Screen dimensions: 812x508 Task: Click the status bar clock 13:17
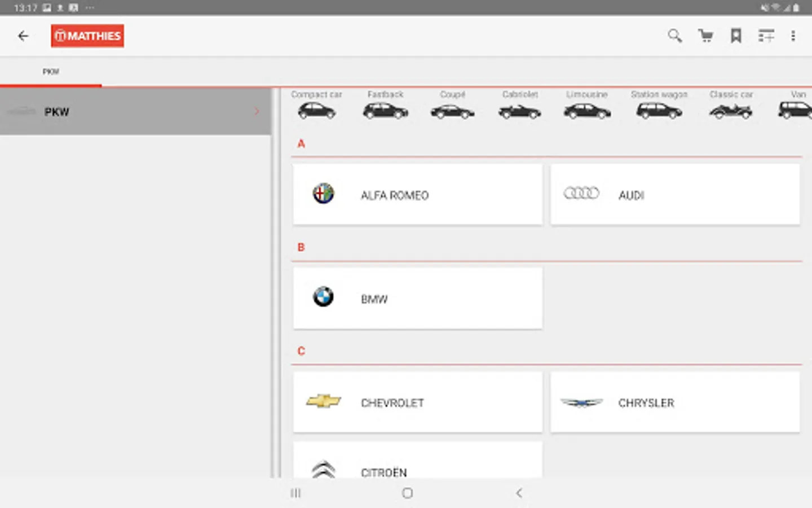click(25, 8)
